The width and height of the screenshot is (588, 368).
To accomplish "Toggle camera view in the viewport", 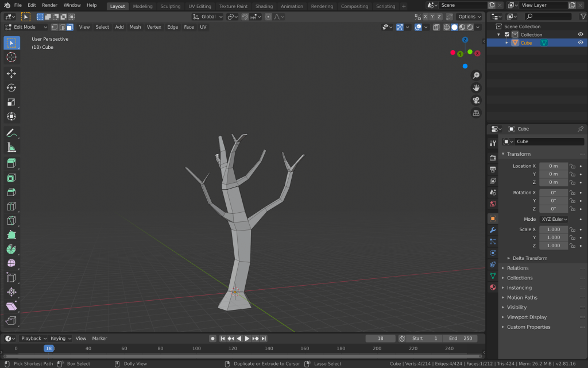I will (476, 100).
